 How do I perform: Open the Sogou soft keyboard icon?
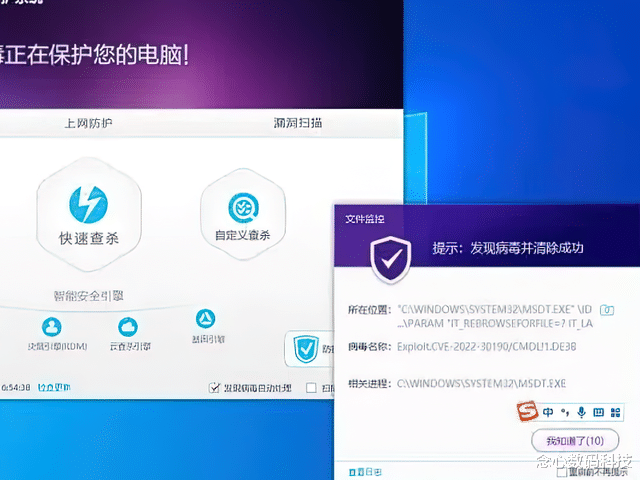[x=598, y=412]
